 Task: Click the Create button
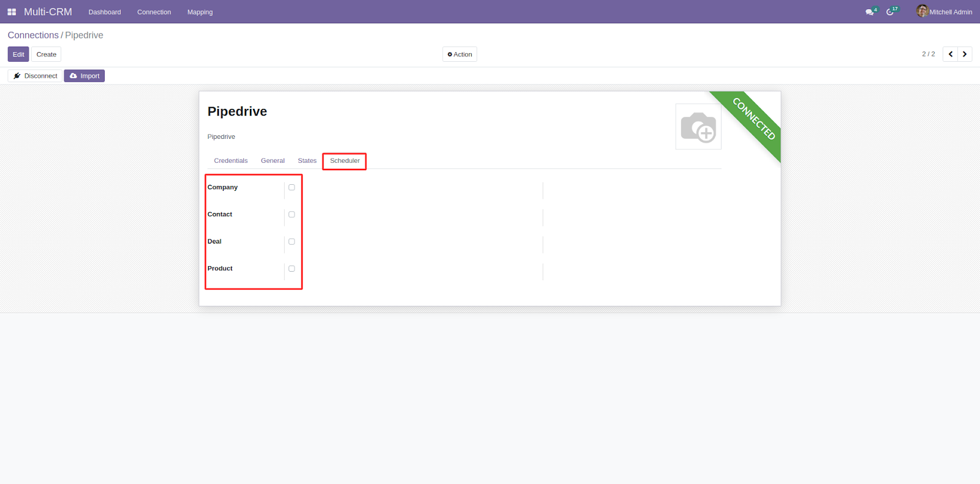tap(47, 54)
